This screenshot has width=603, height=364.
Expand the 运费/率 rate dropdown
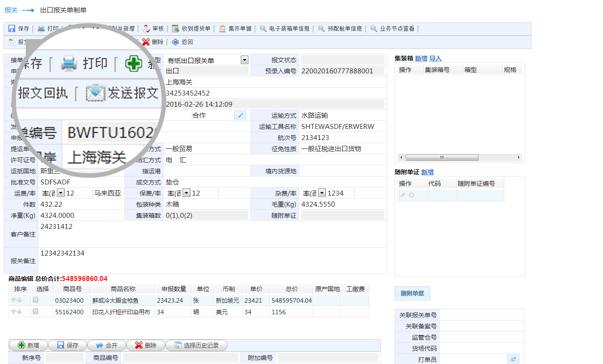61,193
